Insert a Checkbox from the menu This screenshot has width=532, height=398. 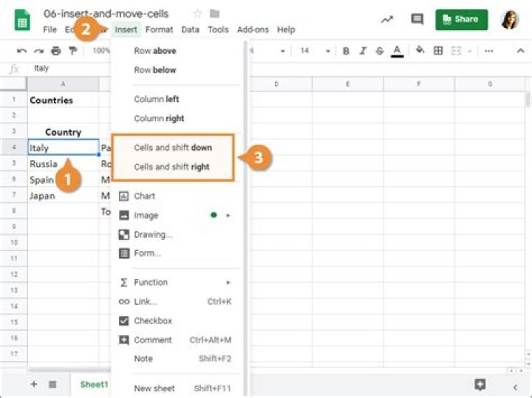[152, 321]
